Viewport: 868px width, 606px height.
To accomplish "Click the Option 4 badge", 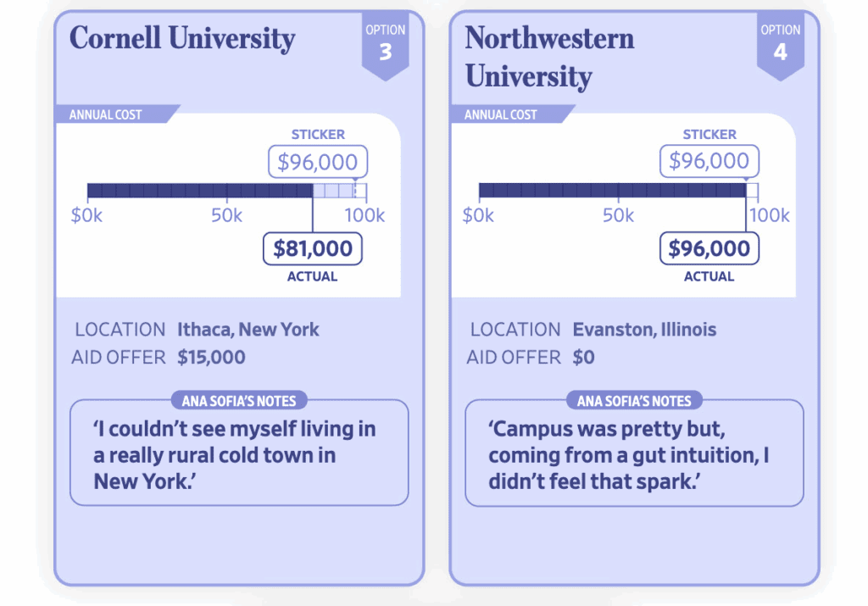I will (780, 45).
